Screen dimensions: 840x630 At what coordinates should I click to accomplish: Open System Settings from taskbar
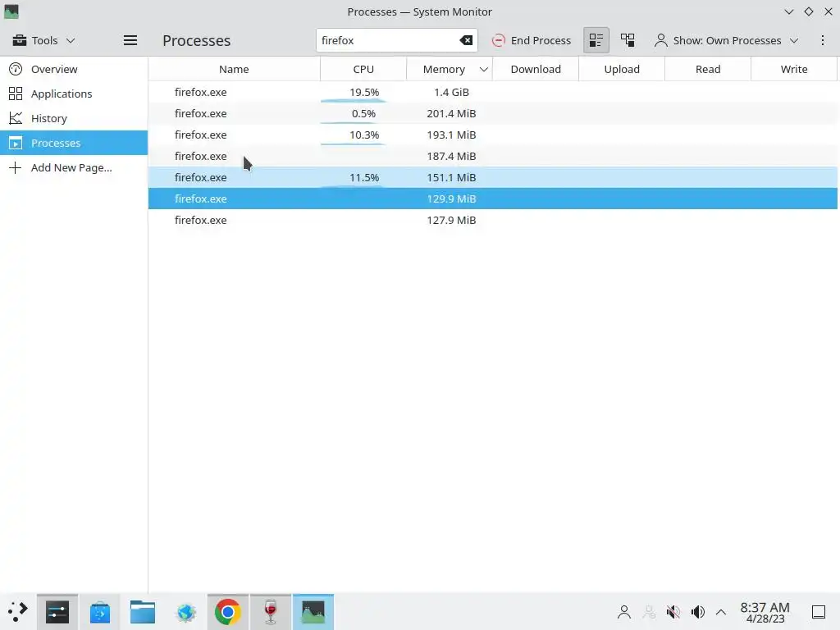coord(57,612)
